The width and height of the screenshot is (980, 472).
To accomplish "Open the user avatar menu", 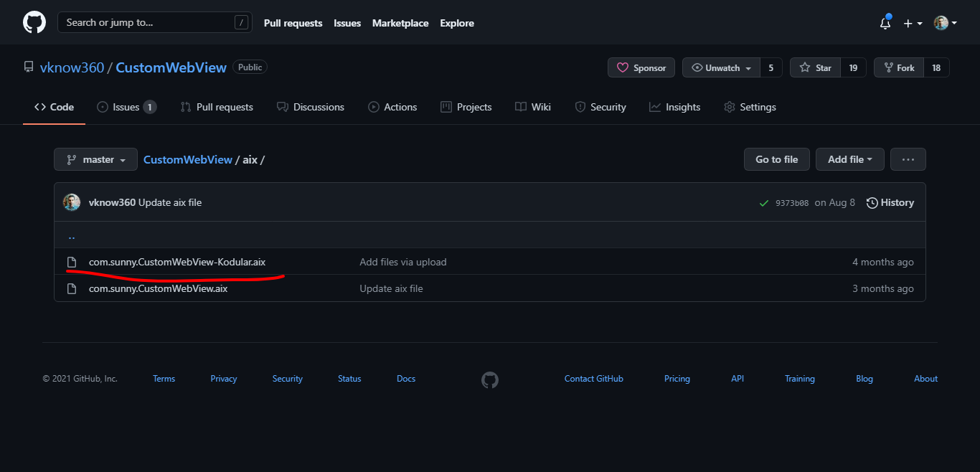I will click(x=946, y=23).
